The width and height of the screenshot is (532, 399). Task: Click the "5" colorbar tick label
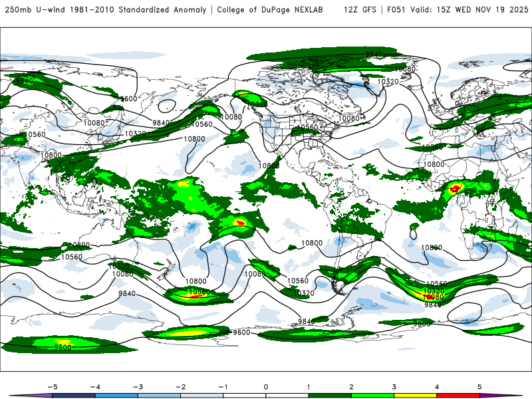coord(479,387)
